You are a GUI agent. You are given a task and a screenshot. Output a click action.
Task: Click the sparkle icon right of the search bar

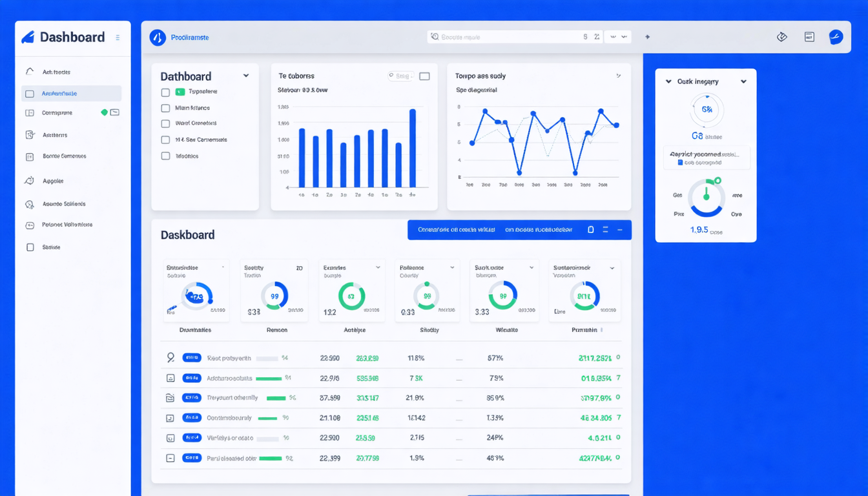point(647,37)
